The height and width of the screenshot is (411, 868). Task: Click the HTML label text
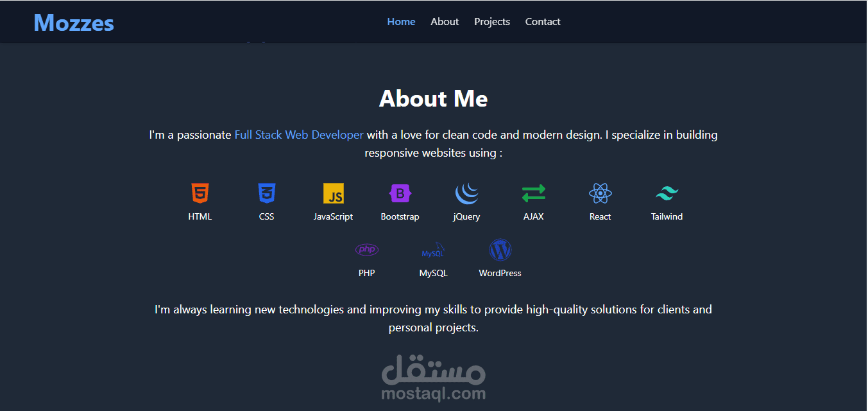(x=200, y=216)
